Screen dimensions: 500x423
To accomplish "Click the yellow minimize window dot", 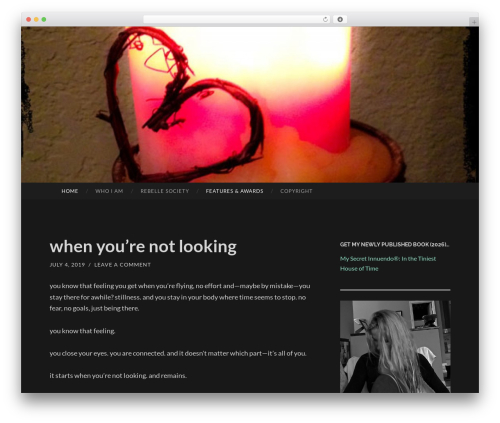I will (x=36, y=20).
